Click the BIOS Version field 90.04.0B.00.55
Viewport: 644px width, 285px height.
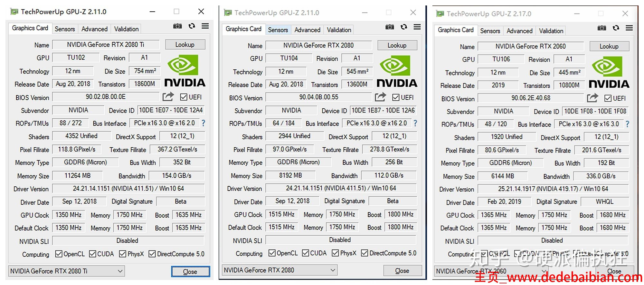coord(318,97)
